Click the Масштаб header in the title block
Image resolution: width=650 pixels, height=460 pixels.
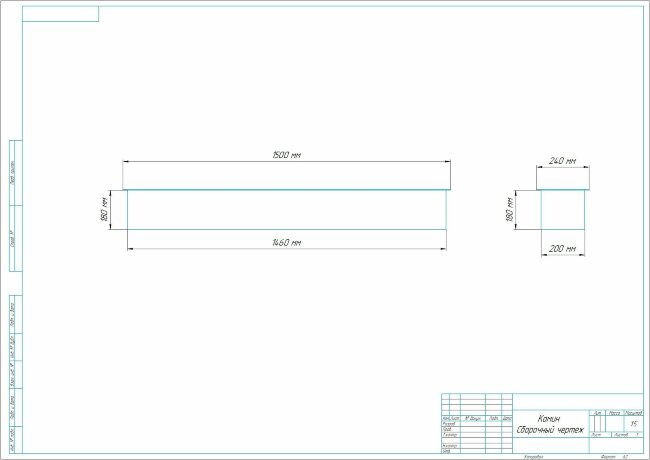coord(632,412)
